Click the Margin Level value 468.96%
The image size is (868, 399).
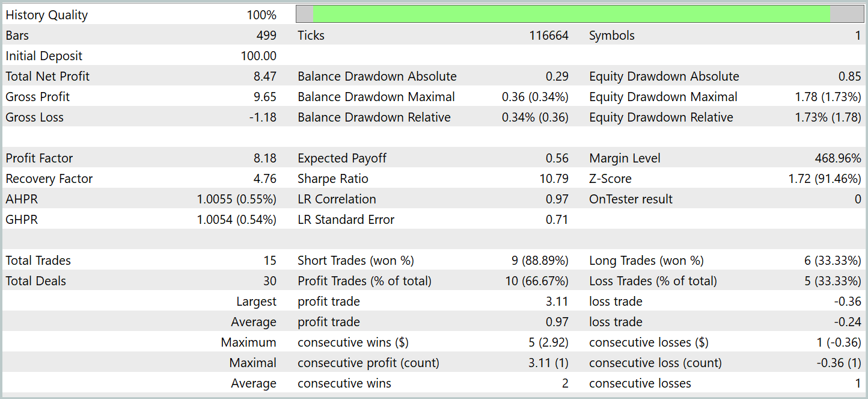(x=838, y=158)
